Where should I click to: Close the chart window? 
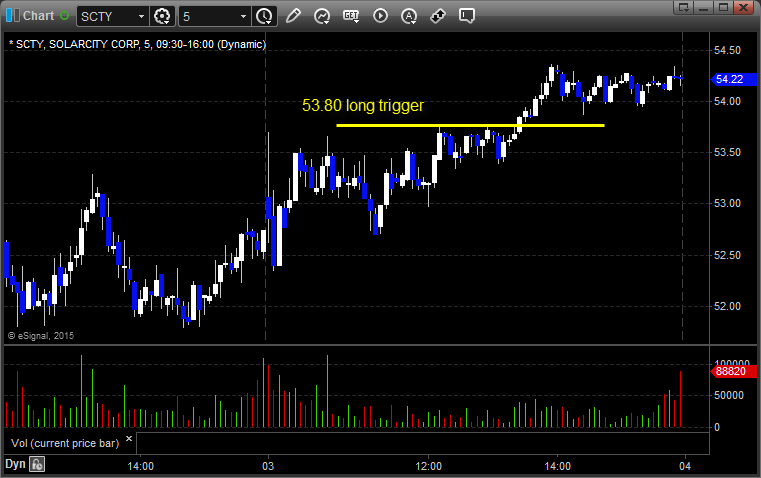coord(743,7)
